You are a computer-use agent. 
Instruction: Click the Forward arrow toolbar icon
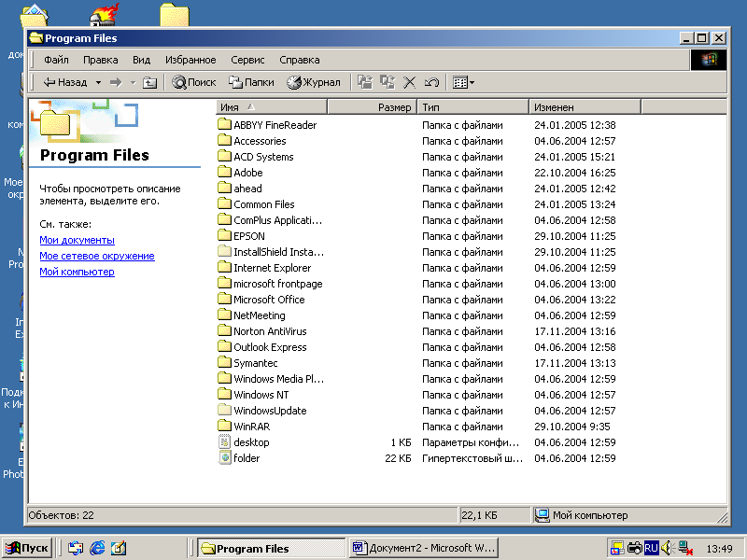click(x=116, y=82)
